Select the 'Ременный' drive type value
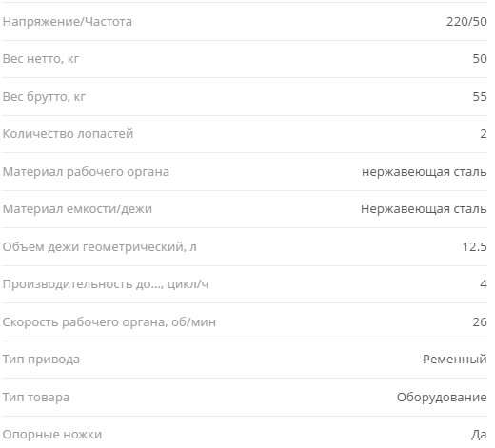Viewport: 495px width, 448px height. pos(455,360)
